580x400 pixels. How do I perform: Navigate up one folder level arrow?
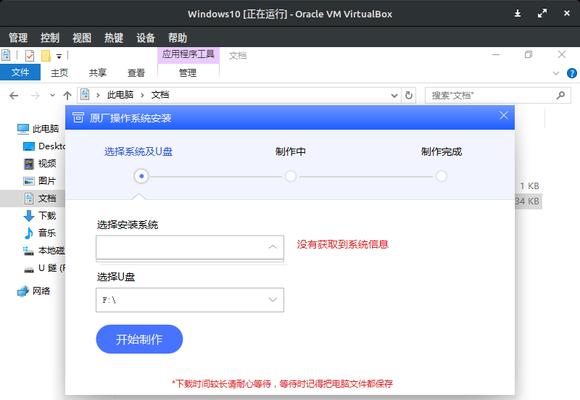[x=67, y=96]
